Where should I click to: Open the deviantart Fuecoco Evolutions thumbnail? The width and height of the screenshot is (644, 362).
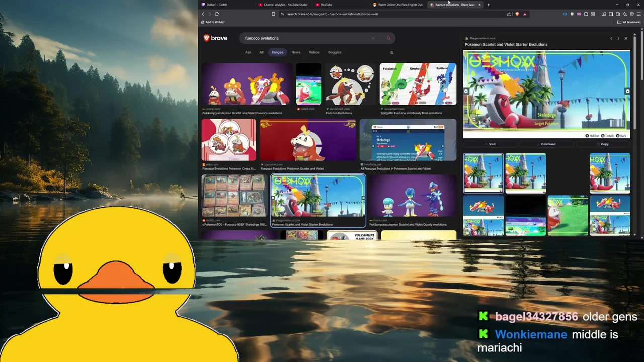(350, 84)
